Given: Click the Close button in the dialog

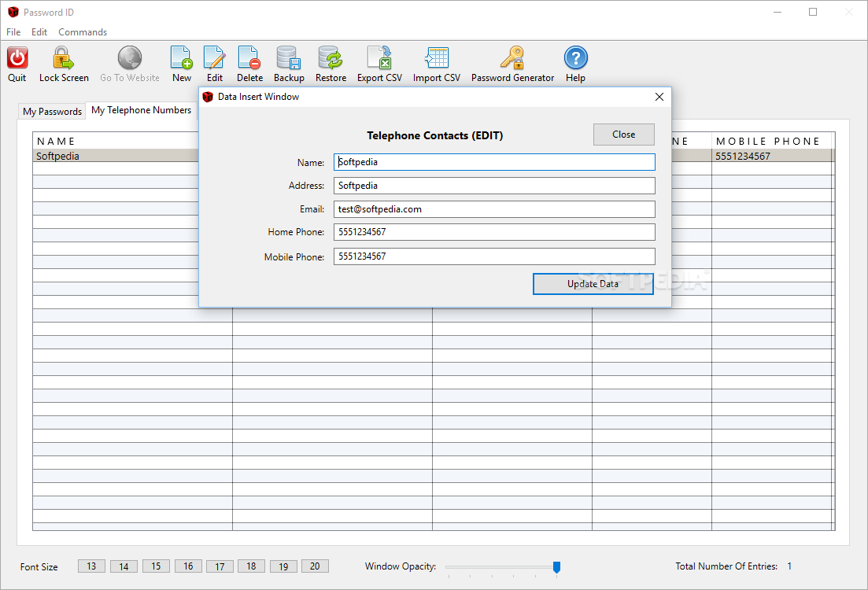Looking at the screenshot, I should pos(624,135).
